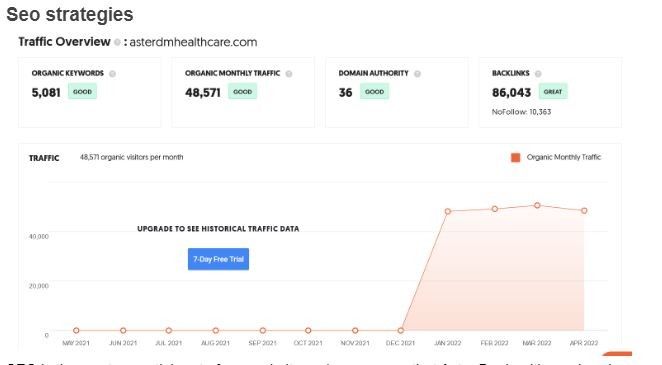The width and height of the screenshot is (662, 365).
Task: Select the NOV 2021 traffic data point
Action: [355, 330]
